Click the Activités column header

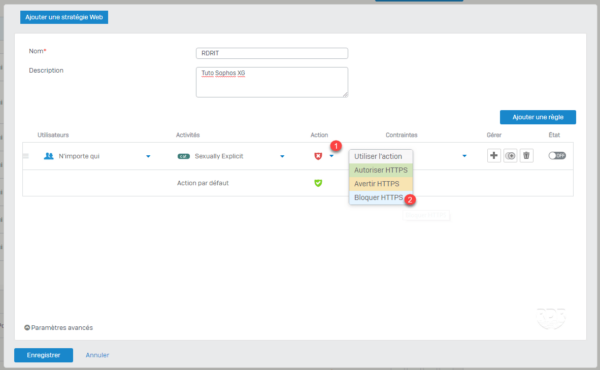[x=188, y=135]
